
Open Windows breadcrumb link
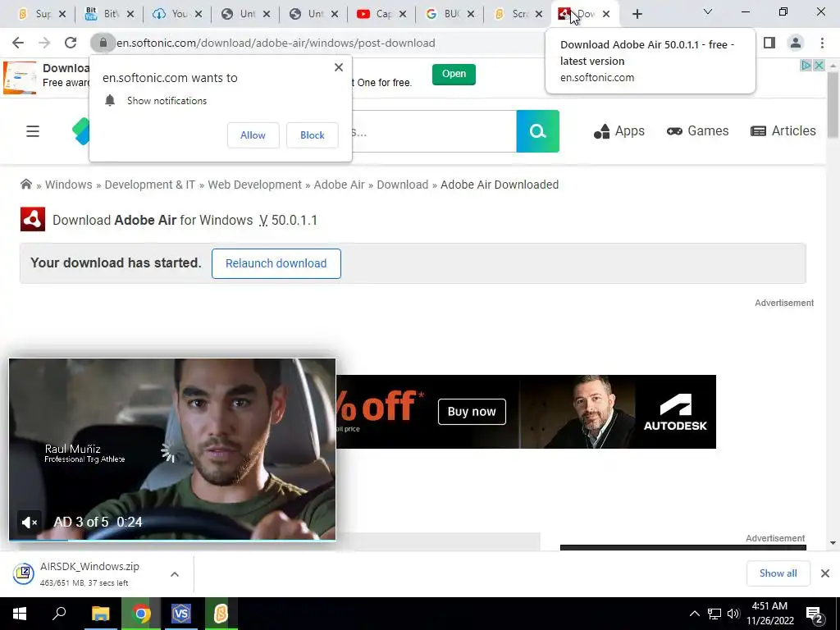(69, 185)
